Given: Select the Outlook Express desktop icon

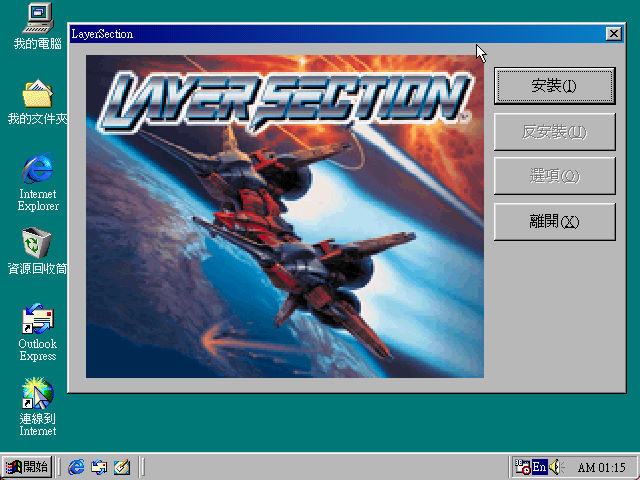Looking at the screenshot, I should (x=38, y=332).
